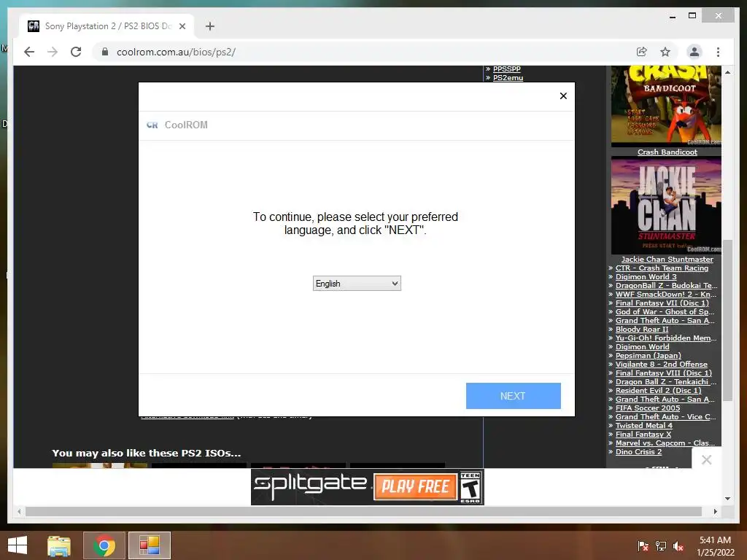Switch to Chrome in taskbar

(x=104, y=545)
